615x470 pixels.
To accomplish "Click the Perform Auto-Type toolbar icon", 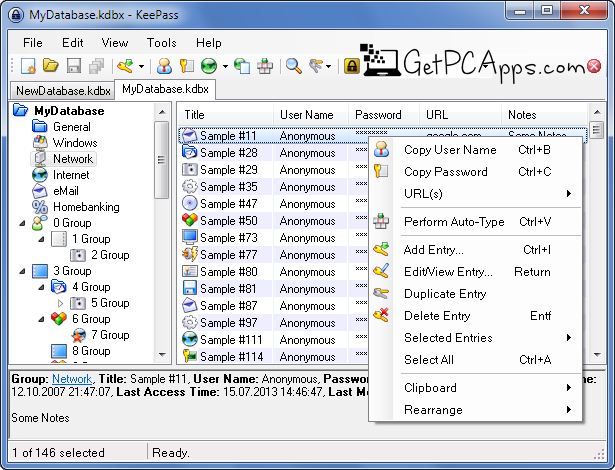I will [x=265, y=66].
